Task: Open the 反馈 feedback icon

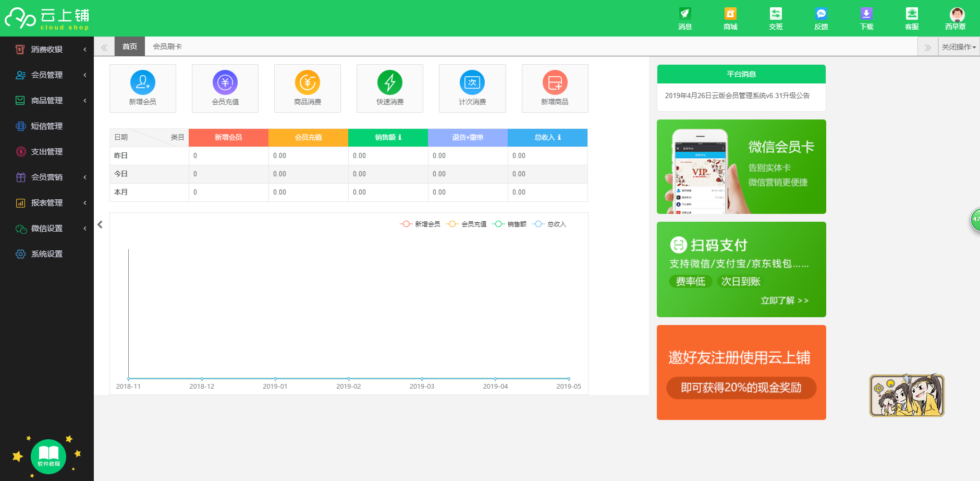Action: tap(821, 18)
